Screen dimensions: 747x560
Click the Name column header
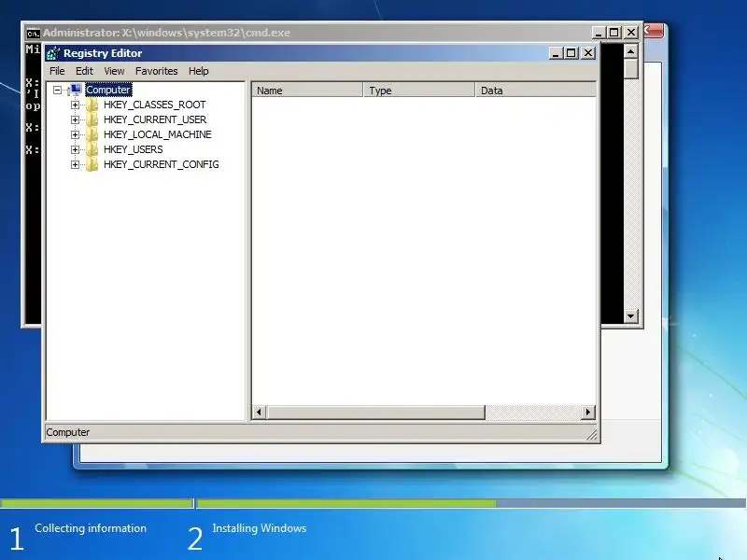(x=307, y=90)
